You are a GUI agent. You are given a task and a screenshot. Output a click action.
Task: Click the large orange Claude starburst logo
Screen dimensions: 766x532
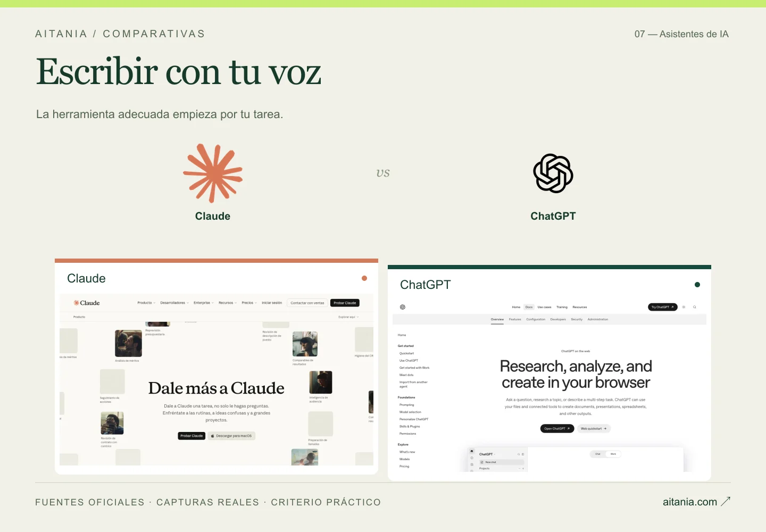pyautogui.click(x=213, y=173)
